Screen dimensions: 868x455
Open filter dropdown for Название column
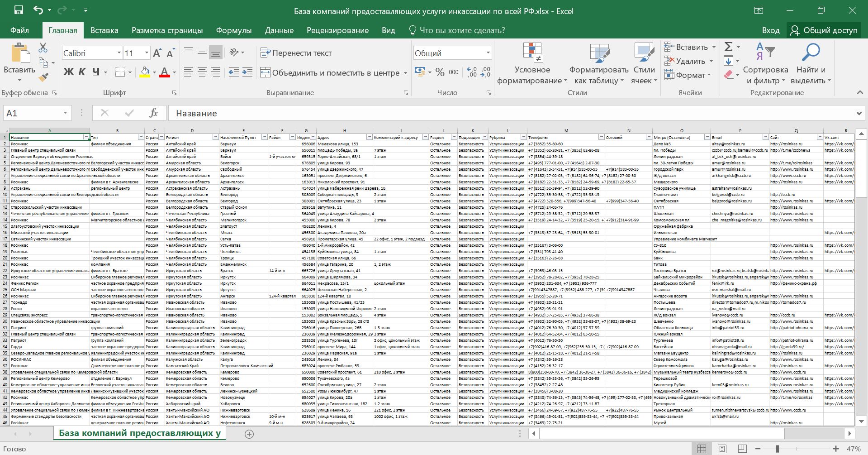click(86, 137)
